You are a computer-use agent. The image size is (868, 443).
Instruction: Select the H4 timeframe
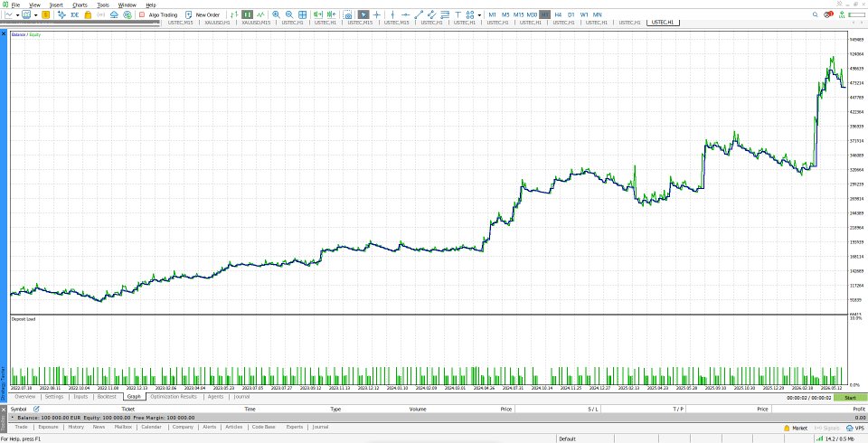[558, 14]
